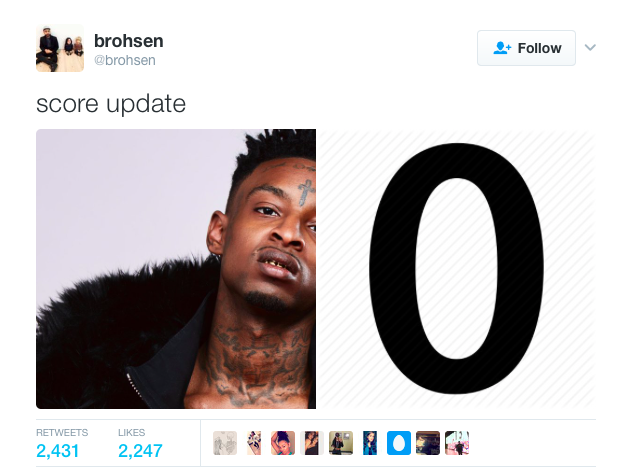Viewport: 634px width, 469px height.
Task: Open the woman with hair bun avatar
Action: (283, 443)
